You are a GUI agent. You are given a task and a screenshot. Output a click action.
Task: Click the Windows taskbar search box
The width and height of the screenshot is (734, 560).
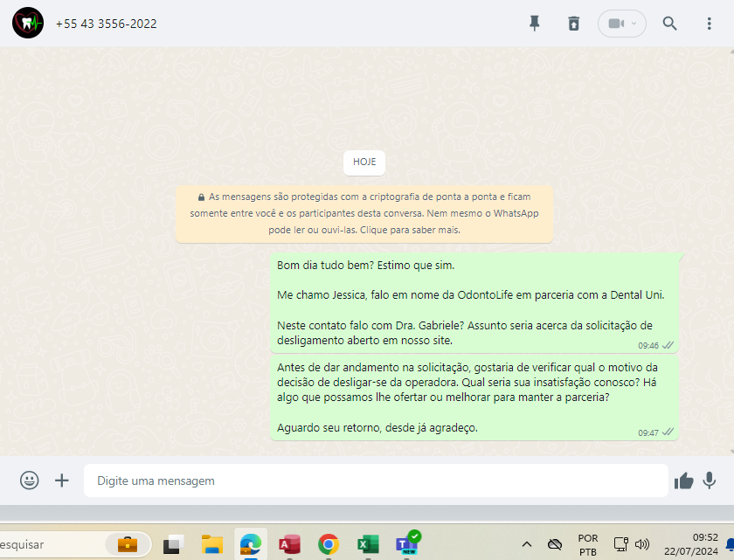pyautogui.click(x=75, y=544)
